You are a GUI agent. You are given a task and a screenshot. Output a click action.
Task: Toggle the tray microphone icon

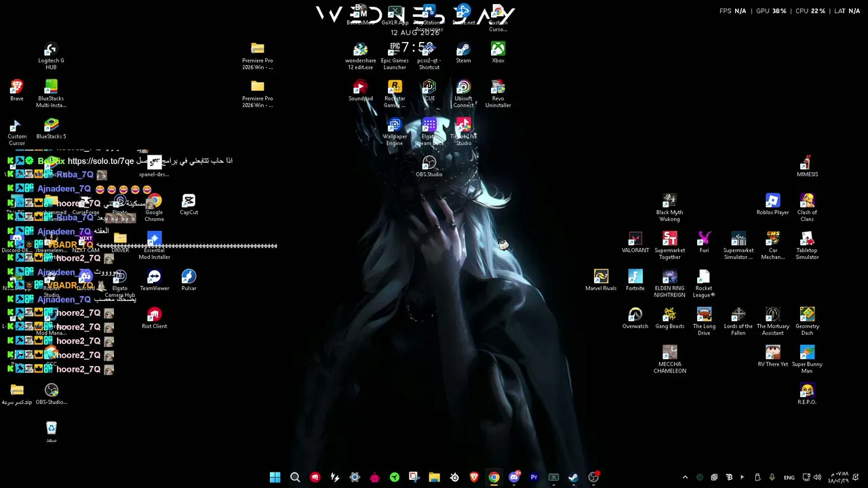(x=772, y=477)
